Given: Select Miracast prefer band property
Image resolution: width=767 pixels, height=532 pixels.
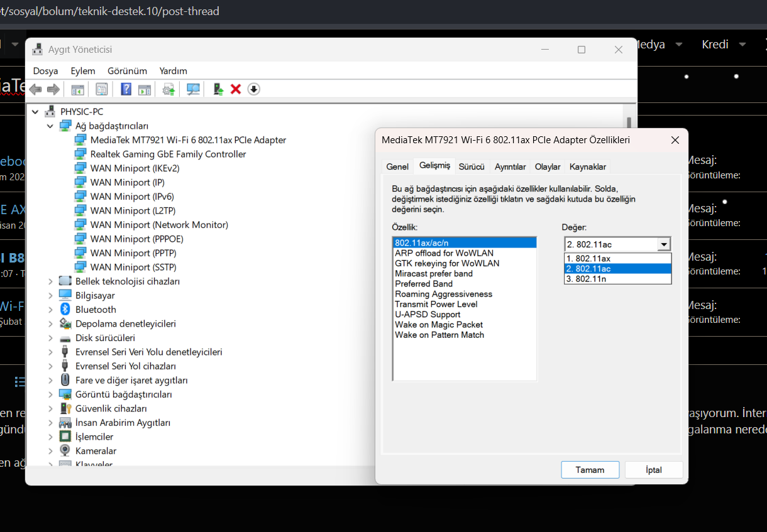Looking at the screenshot, I should [434, 274].
